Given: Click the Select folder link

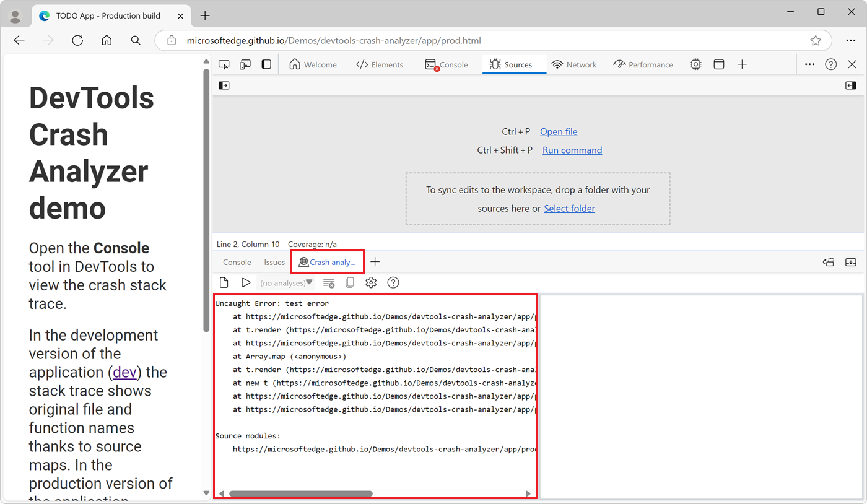Looking at the screenshot, I should pyautogui.click(x=569, y=208).
